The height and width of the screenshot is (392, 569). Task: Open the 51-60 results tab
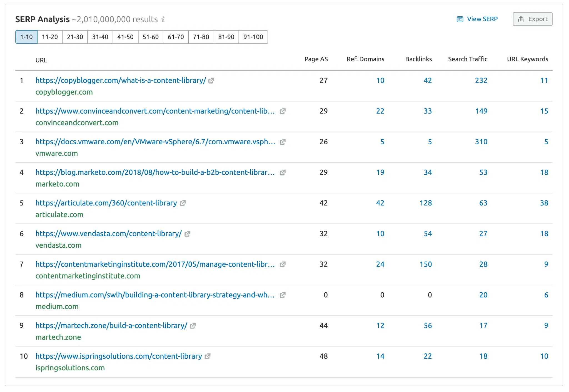tap(151, 37)
